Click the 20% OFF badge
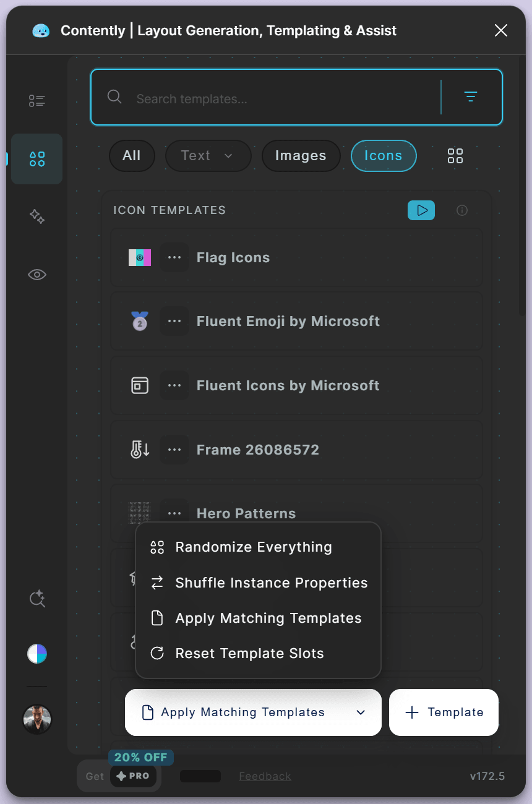 [x=141, y=758]
